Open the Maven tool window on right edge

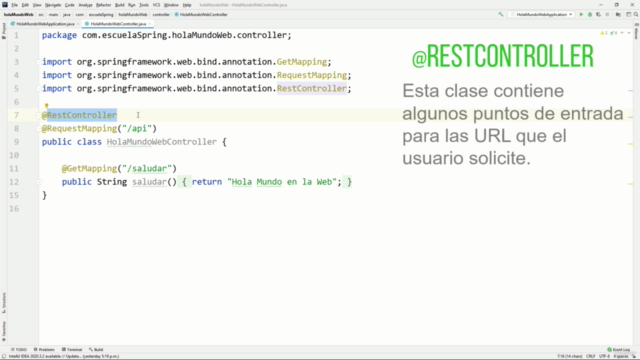point(636,32)
